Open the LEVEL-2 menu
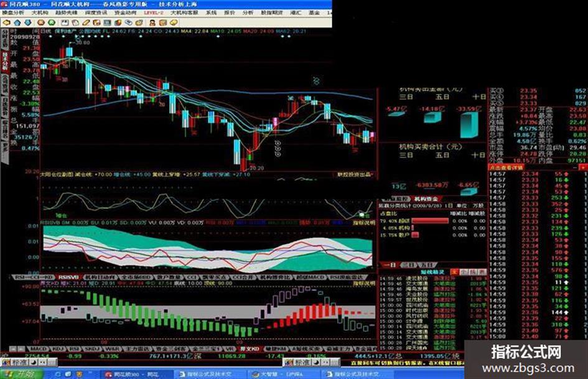Image resolution: width=588 pixels, height=379 pixels. 154,12
